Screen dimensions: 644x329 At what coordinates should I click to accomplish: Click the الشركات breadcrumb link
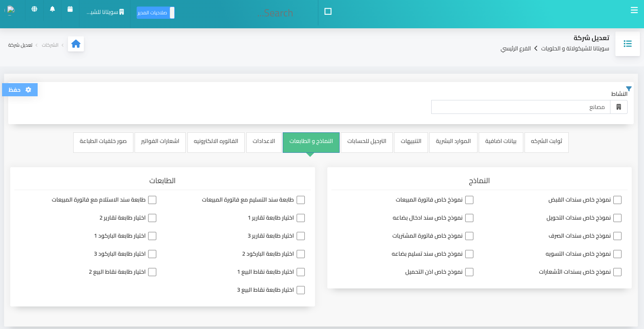[x=50, y=45]
